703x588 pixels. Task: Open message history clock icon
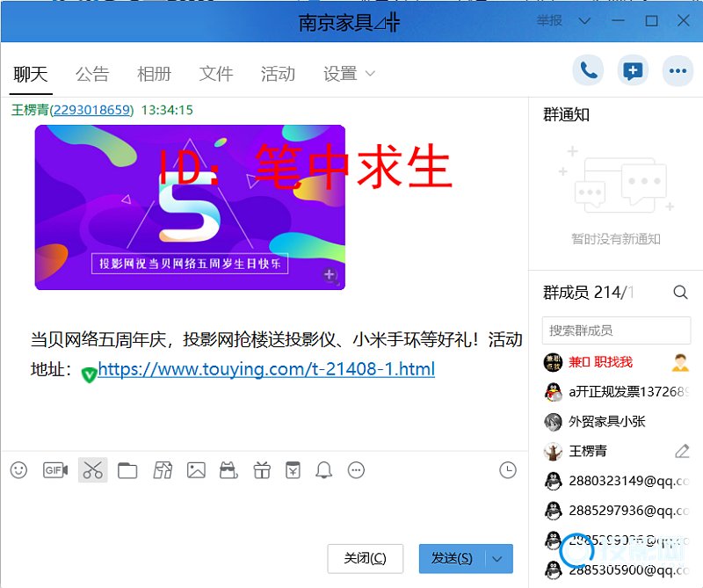tap(508, 470)
